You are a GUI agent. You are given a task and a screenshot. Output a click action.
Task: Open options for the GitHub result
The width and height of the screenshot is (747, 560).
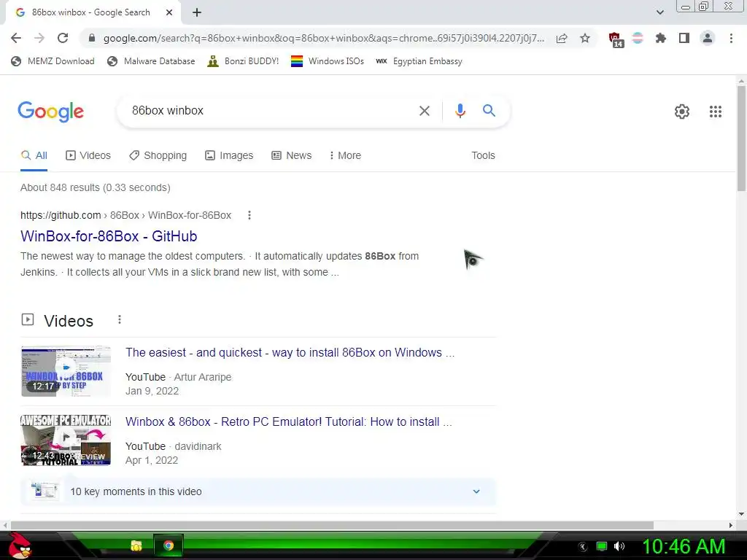[x=249, y=215]
